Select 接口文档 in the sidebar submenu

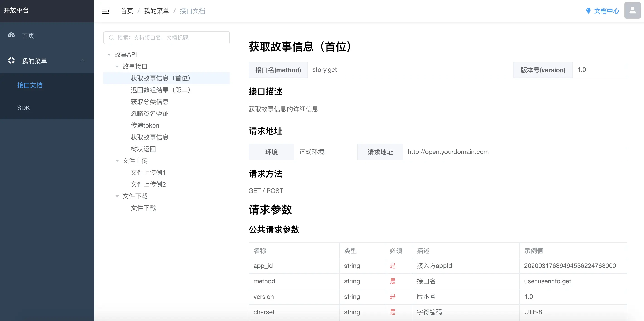[x=47, y=85]
